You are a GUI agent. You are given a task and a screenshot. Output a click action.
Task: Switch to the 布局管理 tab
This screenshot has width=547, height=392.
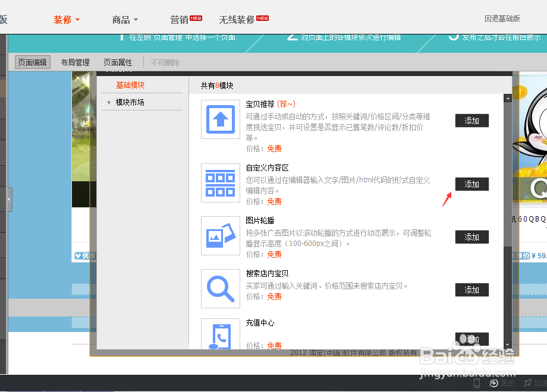pos(76,62)
